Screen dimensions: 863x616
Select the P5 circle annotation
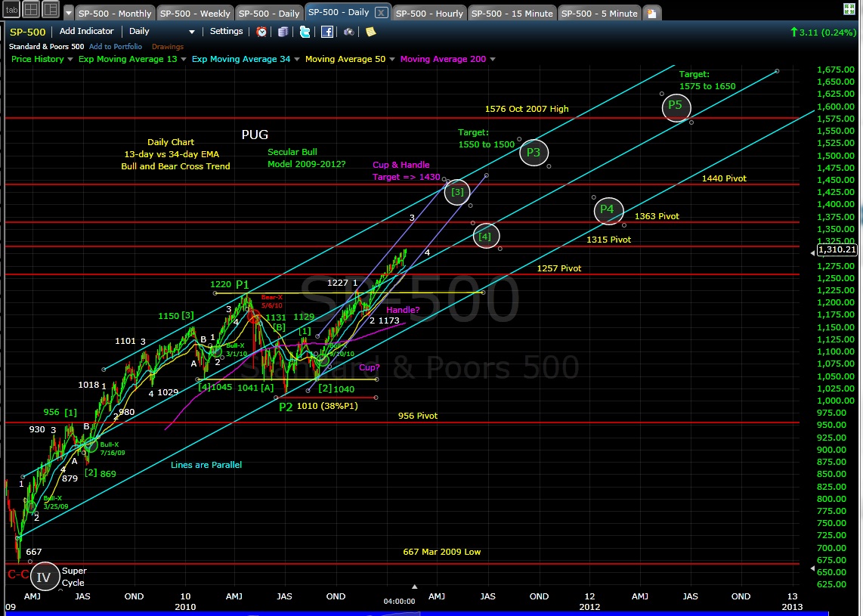(x=676, y=107)
